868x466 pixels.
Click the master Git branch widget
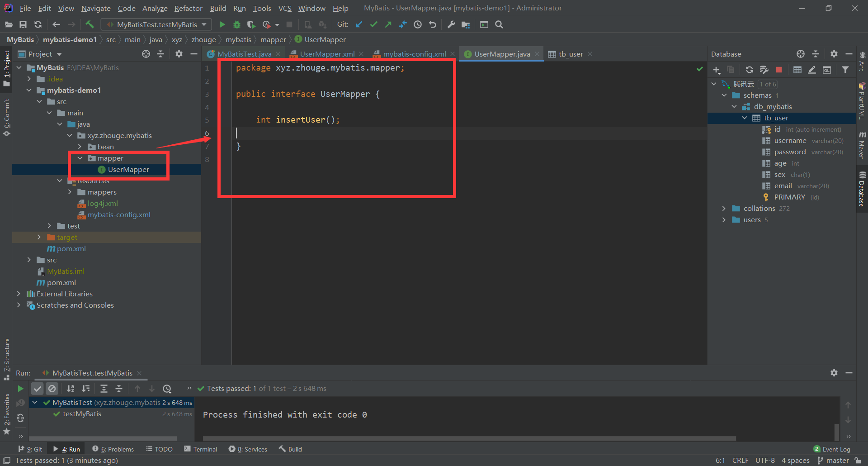coord(833,461)
